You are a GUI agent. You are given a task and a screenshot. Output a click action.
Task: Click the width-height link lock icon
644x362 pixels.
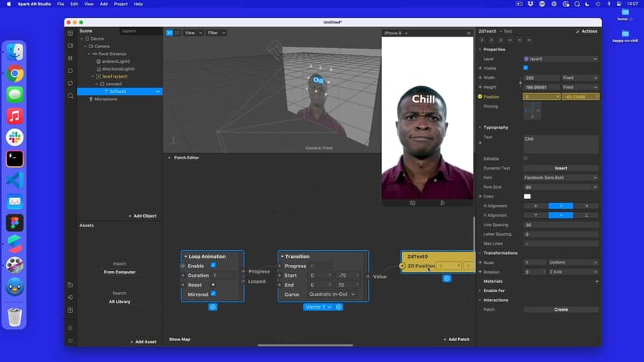[x=521, y=82]
